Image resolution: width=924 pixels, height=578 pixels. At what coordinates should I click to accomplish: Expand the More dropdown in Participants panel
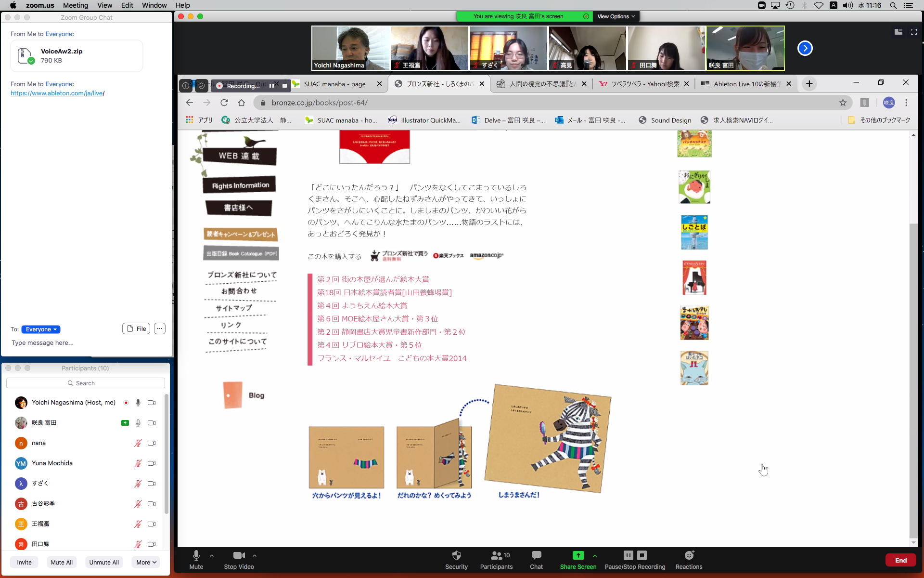[x=146, y=562]
